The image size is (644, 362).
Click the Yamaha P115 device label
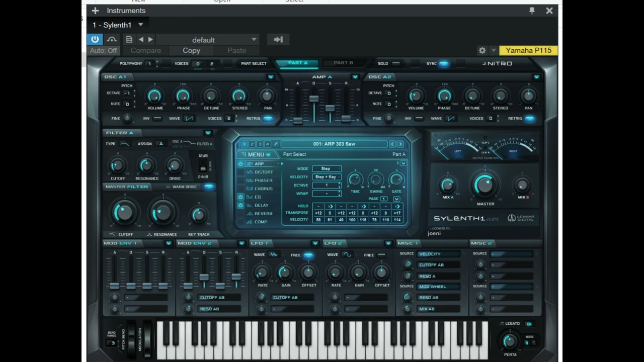[528, 50]
